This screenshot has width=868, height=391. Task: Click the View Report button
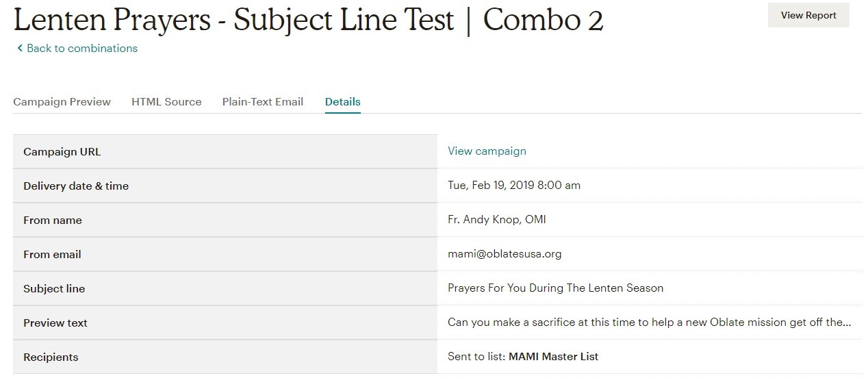click(x=808, y=15)
